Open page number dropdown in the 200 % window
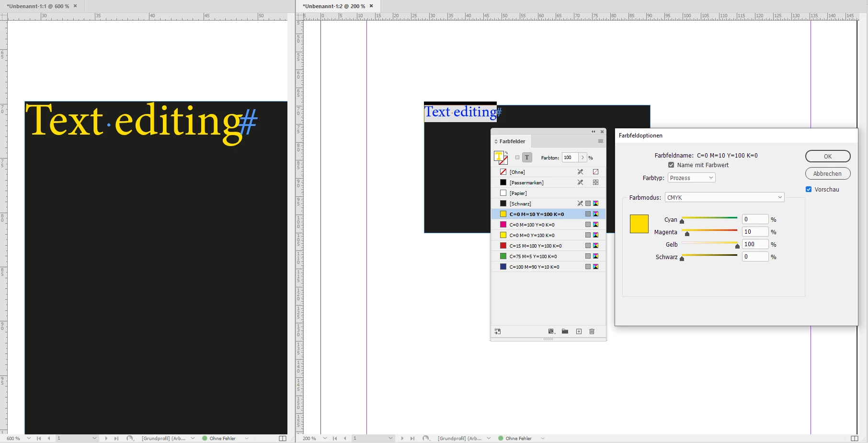 pyautogui.click(x=390, y=438)
